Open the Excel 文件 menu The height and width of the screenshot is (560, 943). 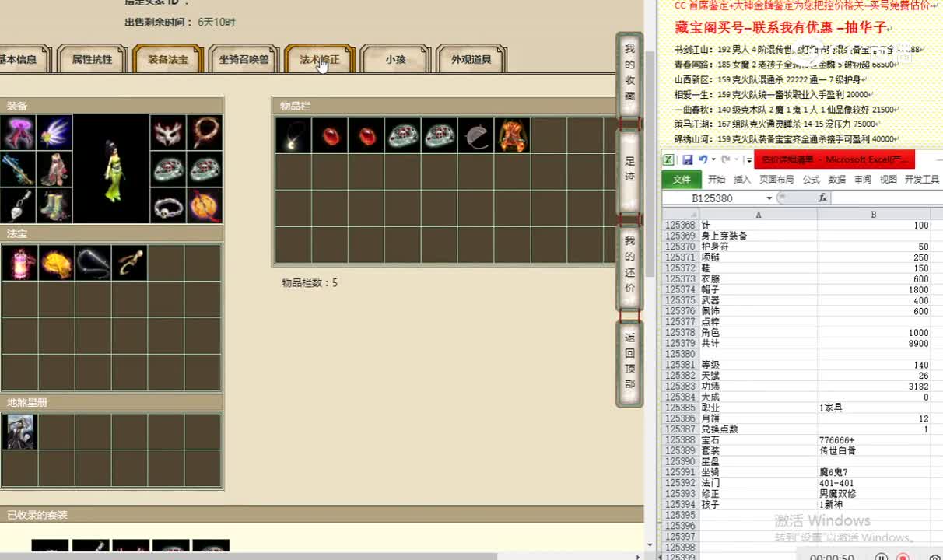(682, 179)
